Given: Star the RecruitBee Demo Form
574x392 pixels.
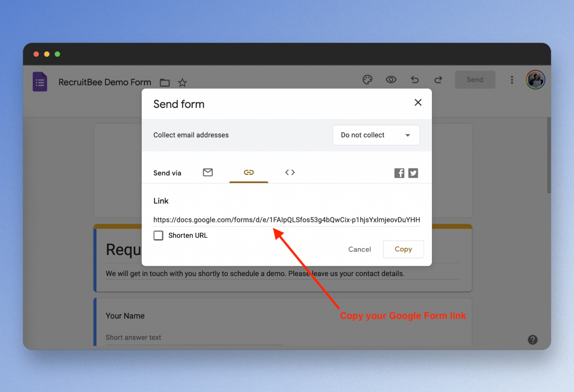Looking at the screenshot, I should (182, 83).
